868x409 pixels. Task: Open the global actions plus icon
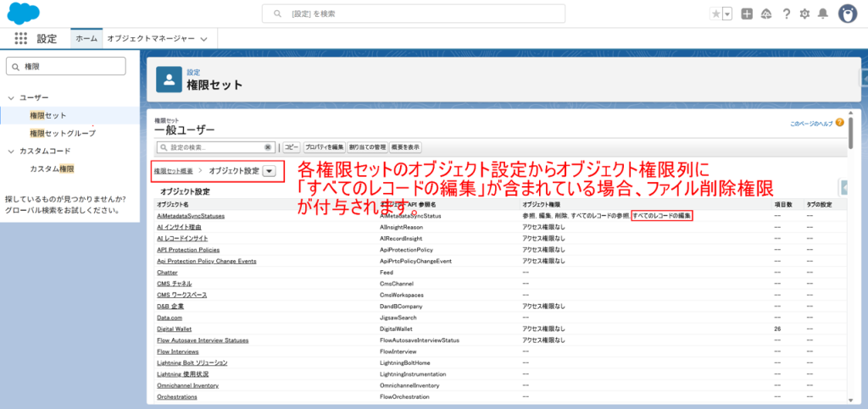(x=747, y=14)
